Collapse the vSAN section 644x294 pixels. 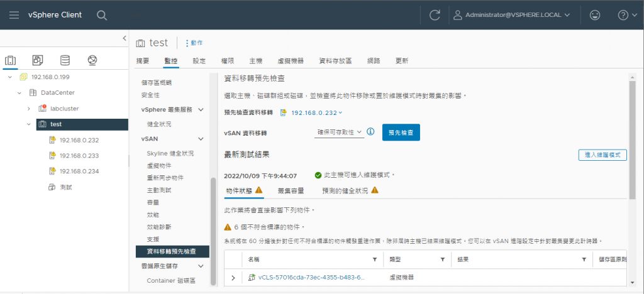pos(201,139)
